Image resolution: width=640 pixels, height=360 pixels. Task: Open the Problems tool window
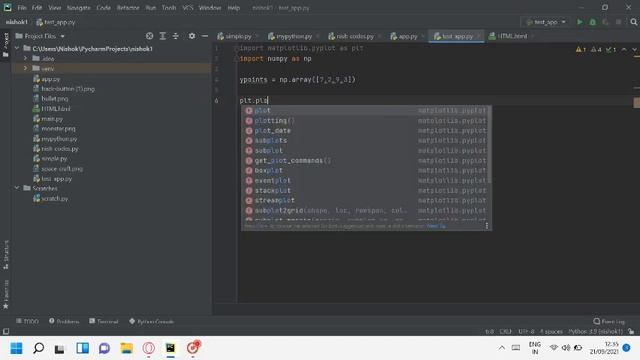(64, 322)
